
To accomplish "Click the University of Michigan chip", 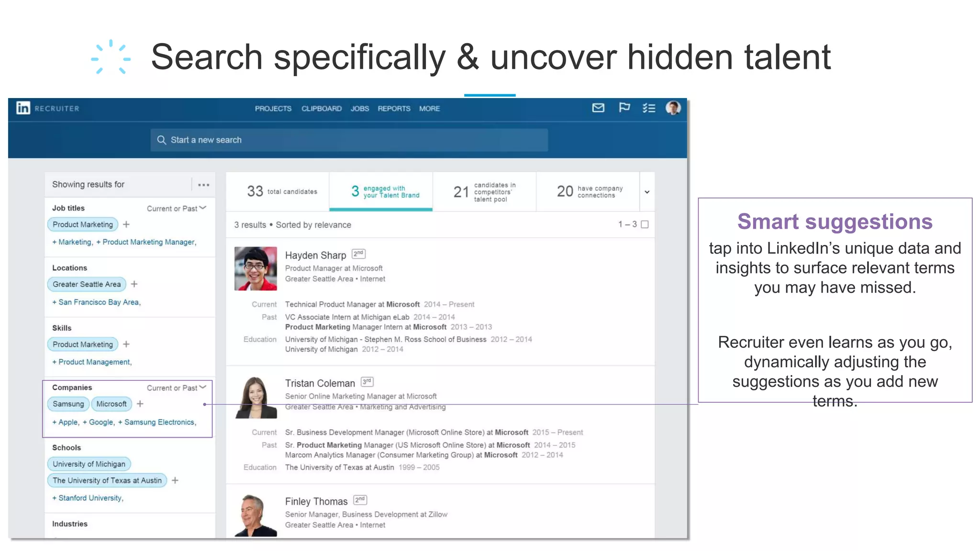I will click(89, 464).
